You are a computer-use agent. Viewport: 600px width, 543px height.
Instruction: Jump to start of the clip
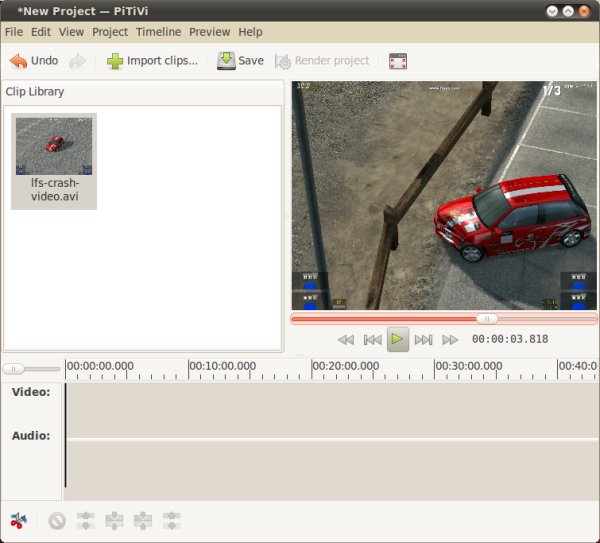372,340
